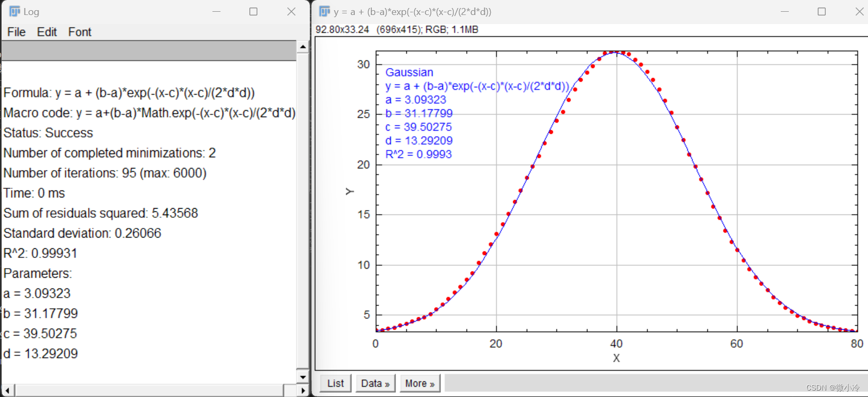Click the X axis label of the plot
This screenshot has width=868, height=397.
[616, 358]
